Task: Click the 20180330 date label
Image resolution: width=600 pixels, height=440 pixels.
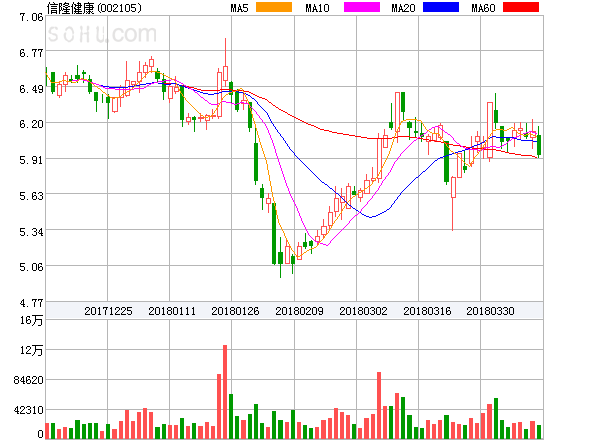Action: (x=490, y=311)
